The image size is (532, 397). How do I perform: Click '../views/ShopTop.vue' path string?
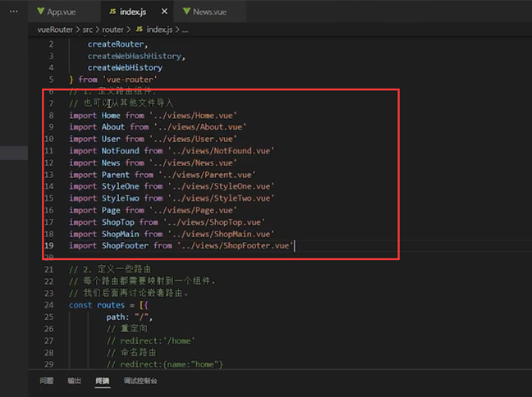coord(214,222)
